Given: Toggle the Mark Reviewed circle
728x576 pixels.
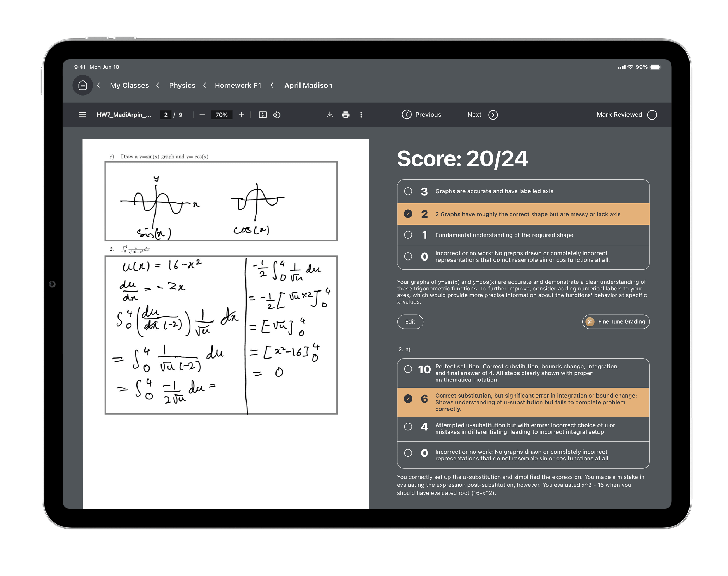Looking at the screenshot, I should click(x=652, y=115).
